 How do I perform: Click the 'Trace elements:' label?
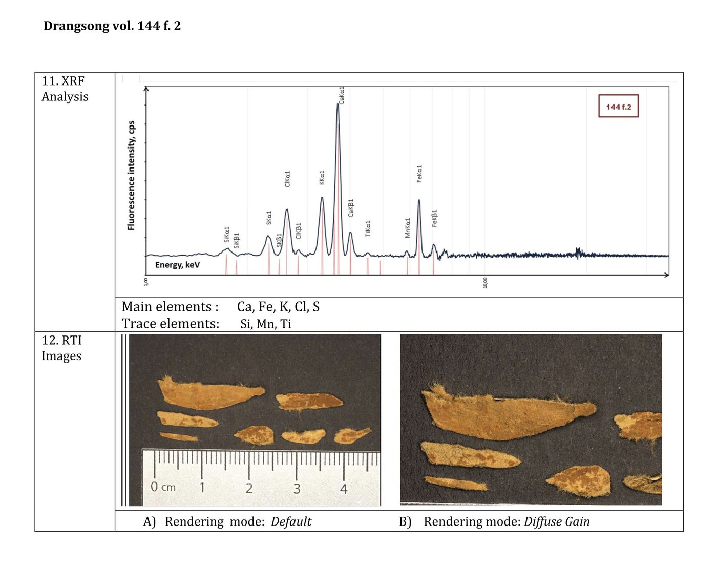tap(171, 324)
